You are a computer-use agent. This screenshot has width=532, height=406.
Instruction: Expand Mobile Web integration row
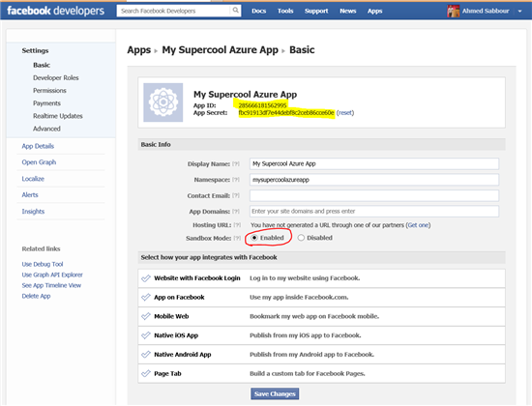321,316
